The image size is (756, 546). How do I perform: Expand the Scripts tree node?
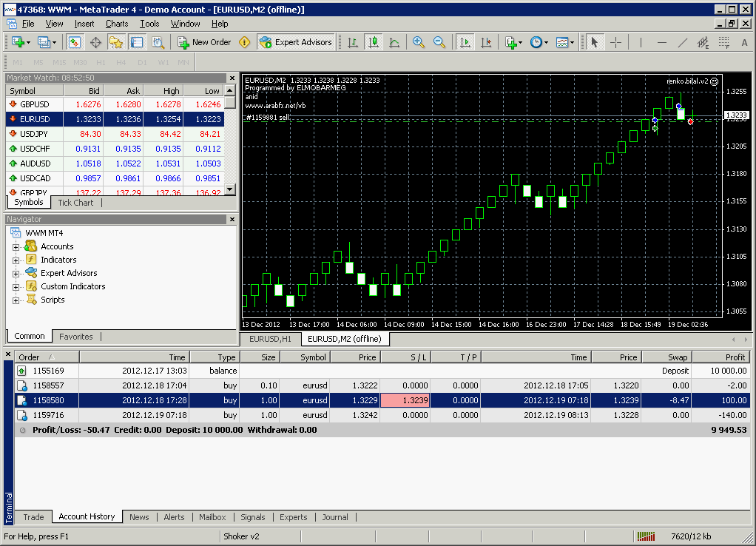(16, 300)
